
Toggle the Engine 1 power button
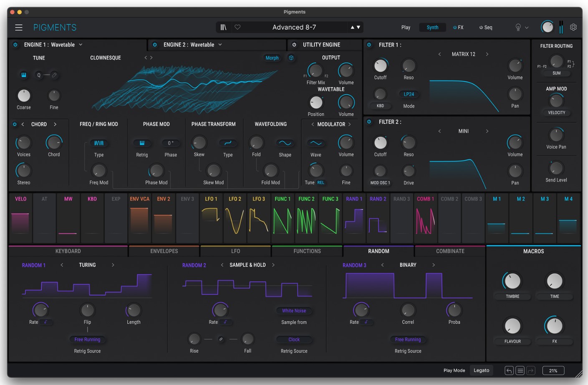15,45
